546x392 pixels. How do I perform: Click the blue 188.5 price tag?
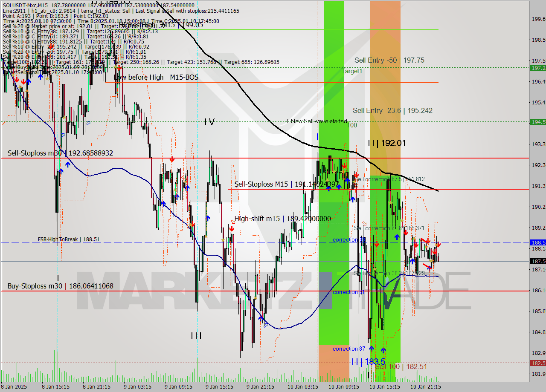click(x=537, y=242)
